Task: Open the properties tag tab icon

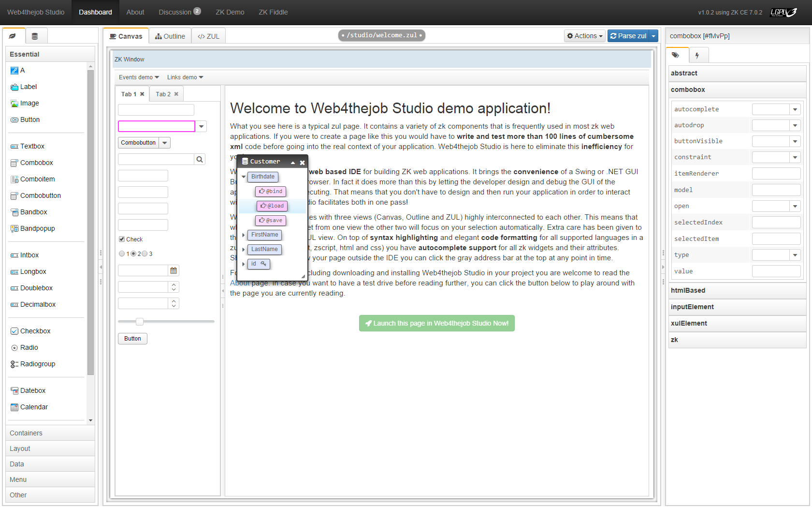Action: pyautogui.click(x=676, y=55)
